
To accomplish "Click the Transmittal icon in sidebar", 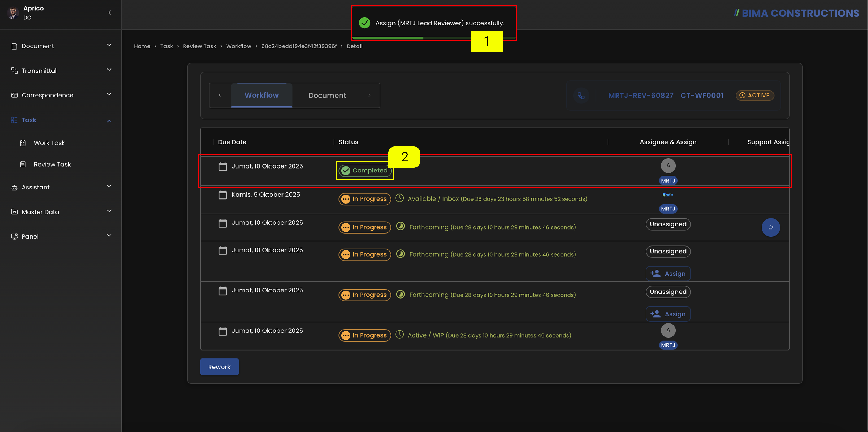I will (x=14, y=70).
